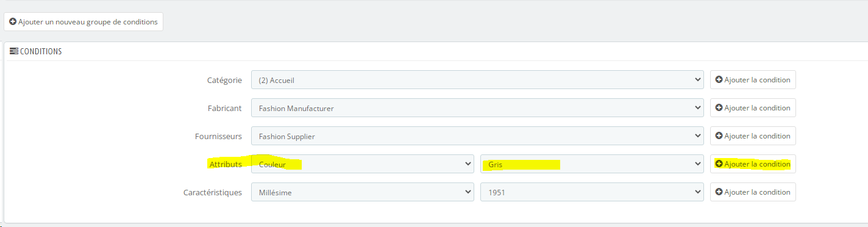Image resolution: width=868 pixels, height=227 pixels.
Task: Open the 1951 value dropdown
Action: 592,192
